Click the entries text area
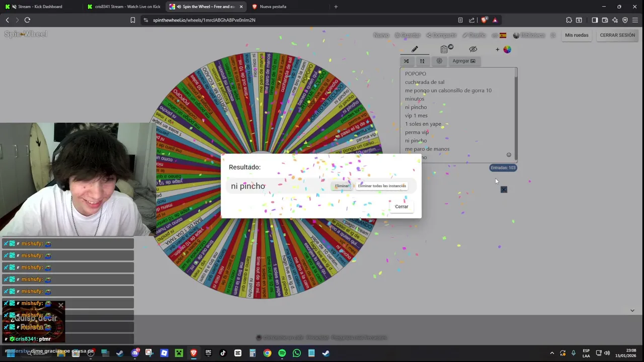The height and width of the screenshot is (362, 644). (x=458, y=115)
